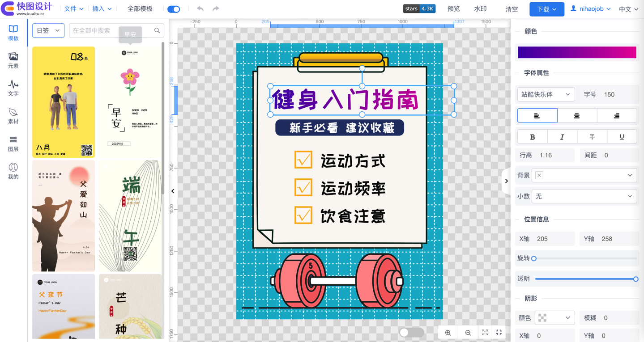The width and height of the screenshot is (644, 342).
Task: Enter fullscreen via the expand icon
Action: pos(485,332)
